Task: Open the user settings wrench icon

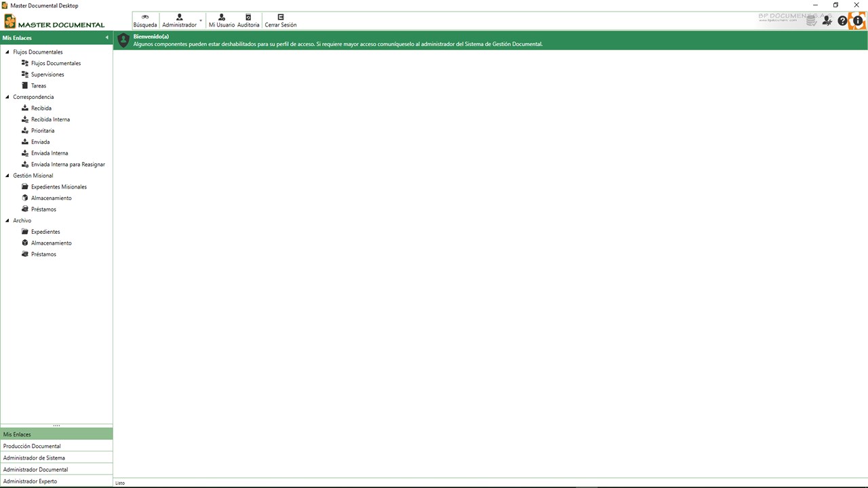Action: tap(827, 21)
